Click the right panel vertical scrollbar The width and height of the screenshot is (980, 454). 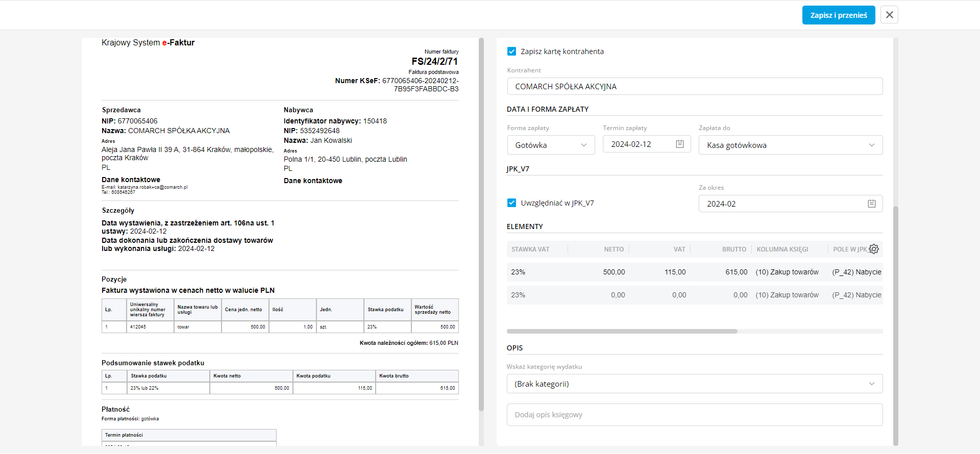point(895,326)
